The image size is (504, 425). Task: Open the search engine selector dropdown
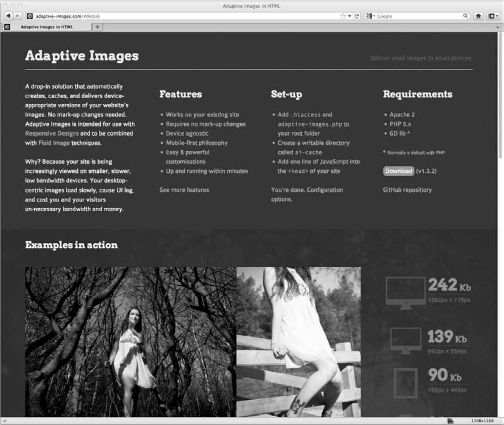click(370, 16)
